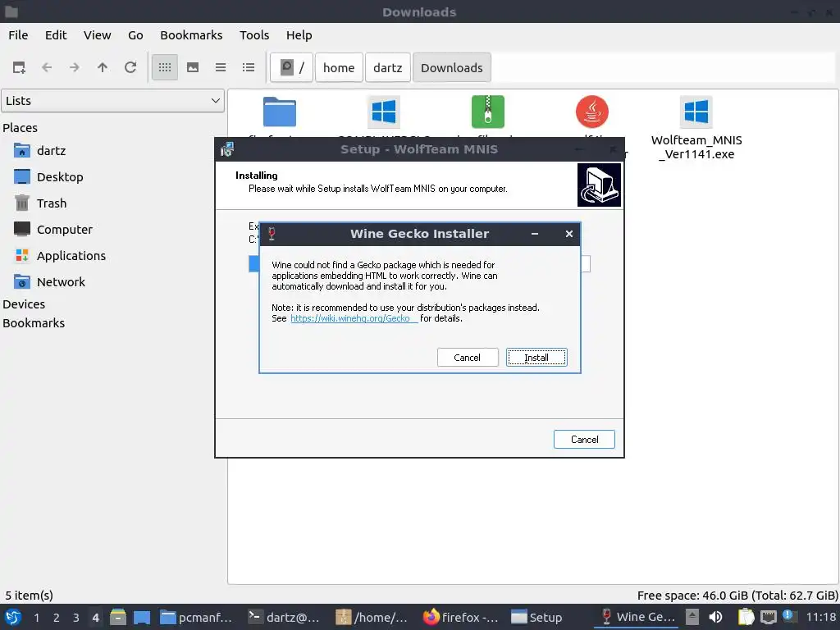Click the panel clock showing 11:18

(820, 617)
